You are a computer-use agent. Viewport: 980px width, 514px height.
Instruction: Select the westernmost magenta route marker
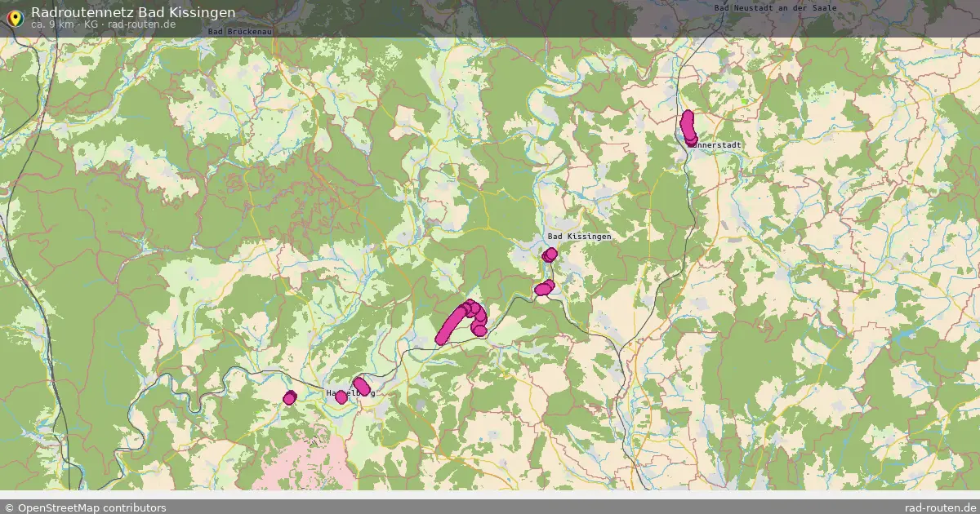coord(289,397)
